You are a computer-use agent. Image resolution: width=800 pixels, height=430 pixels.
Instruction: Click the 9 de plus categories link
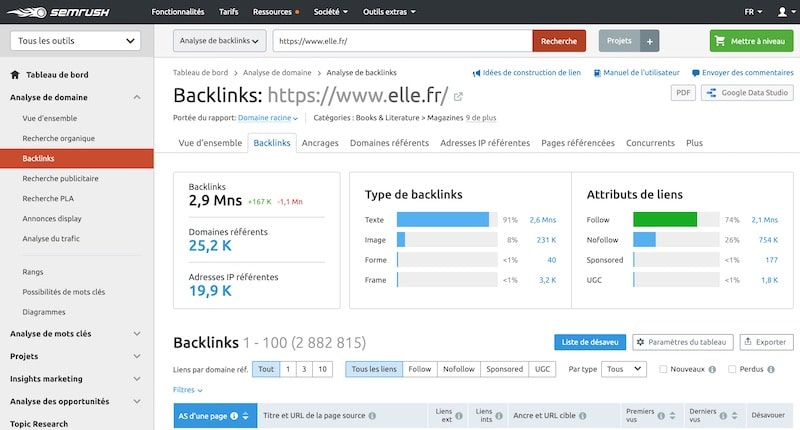(481, 118)
